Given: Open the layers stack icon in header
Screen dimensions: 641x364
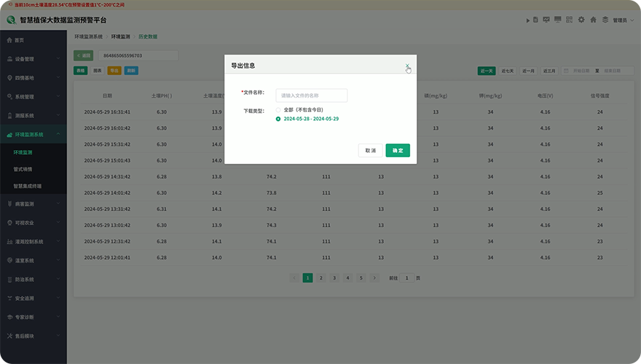Looking at the screenshot, I should click(605, 20).
